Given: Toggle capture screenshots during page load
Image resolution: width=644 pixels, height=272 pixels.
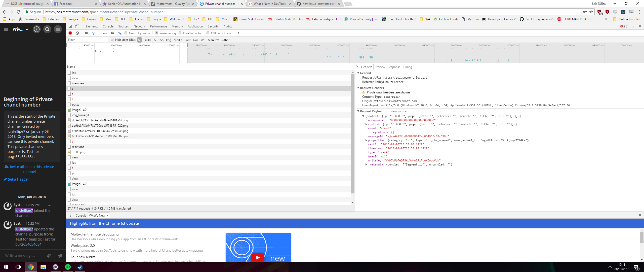Looking at the screenshot, I should [86, 33].
